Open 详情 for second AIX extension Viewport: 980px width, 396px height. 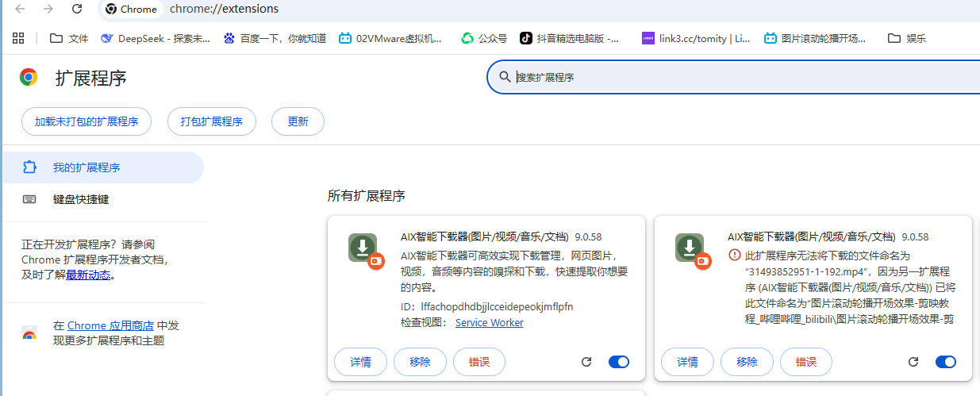(687, 362)
